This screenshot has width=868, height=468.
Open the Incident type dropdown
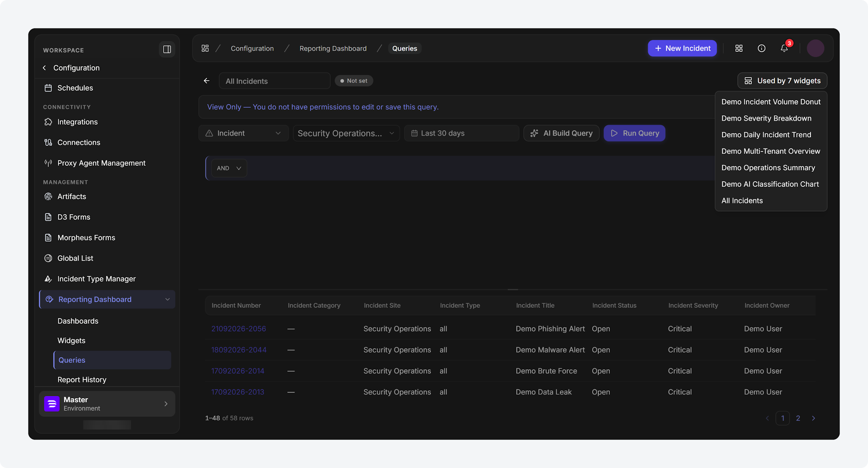pos(244,133)
